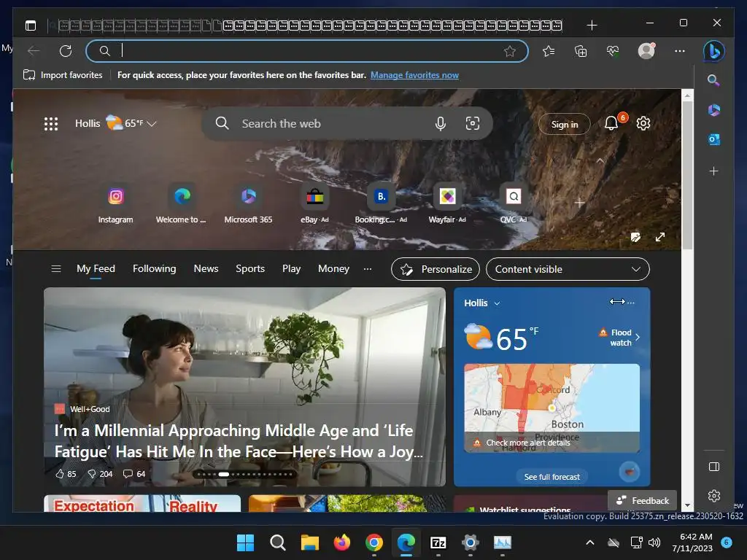
Task: Open Collections toolbar icon
Action: [581, 51]
